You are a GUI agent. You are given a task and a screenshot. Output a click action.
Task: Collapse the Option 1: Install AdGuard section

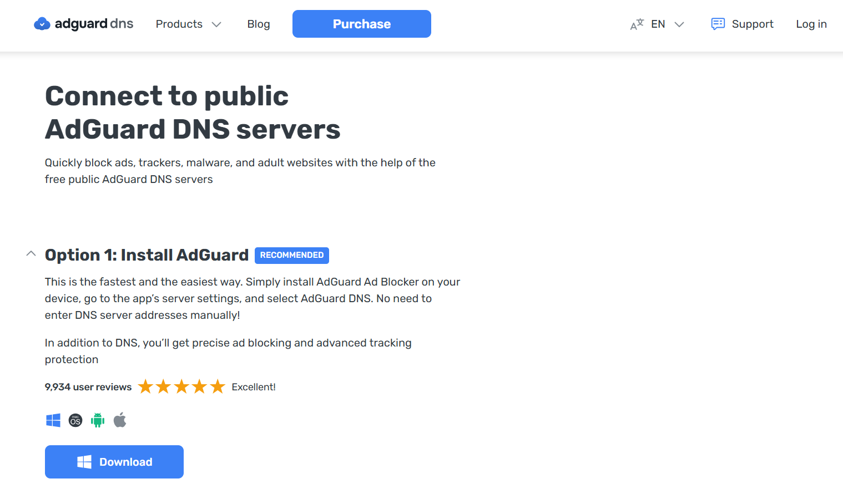(31, 253)
